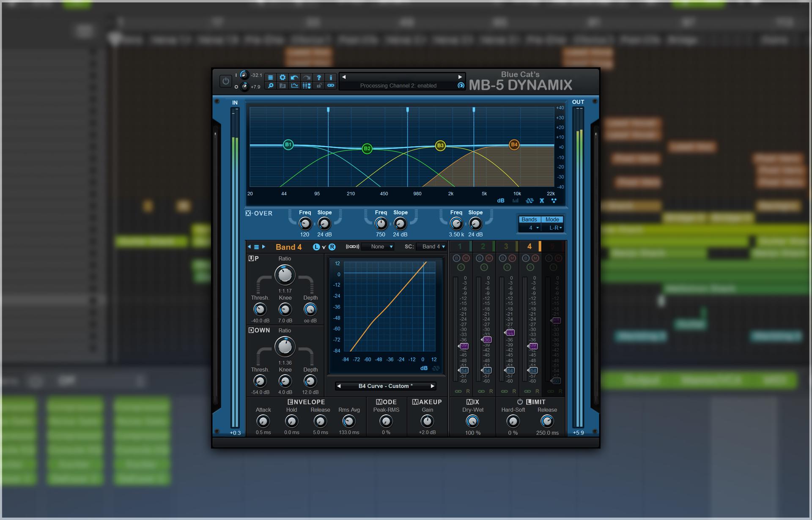Click the redo arrow icon
Image resolution: width=812 pixels, height=520 pixels.
(307, 77)
